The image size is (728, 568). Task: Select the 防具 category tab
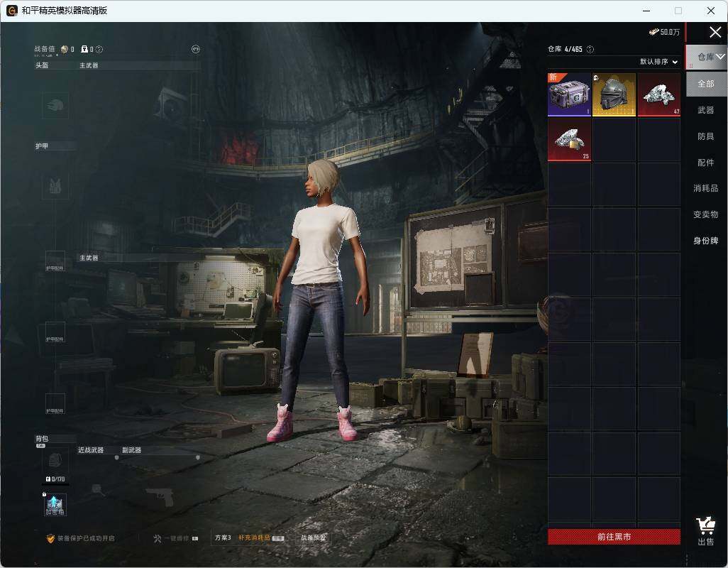click(x=706, y=136)
